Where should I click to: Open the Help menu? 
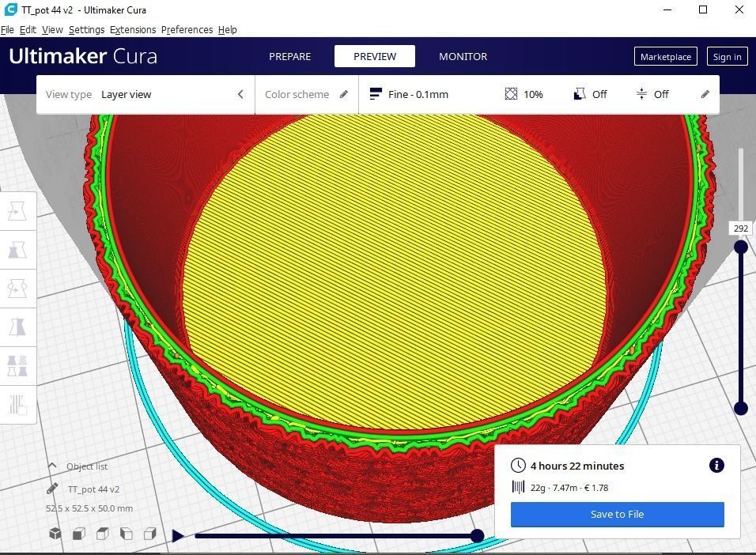click(227, 30)
